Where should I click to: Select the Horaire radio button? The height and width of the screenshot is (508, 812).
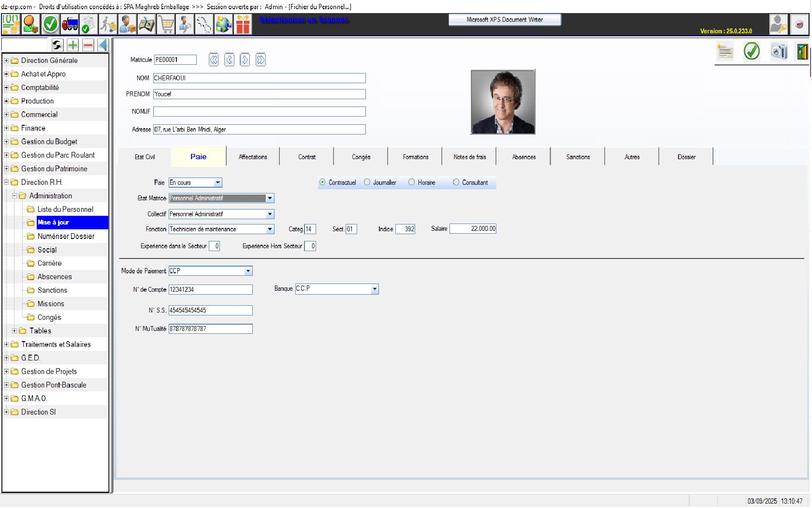tap(412, 182)
